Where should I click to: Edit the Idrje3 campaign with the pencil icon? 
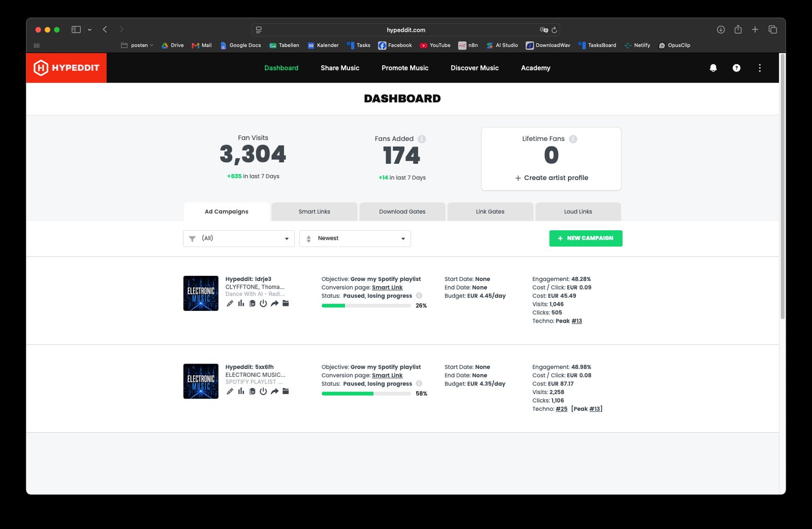coord(230,303)
